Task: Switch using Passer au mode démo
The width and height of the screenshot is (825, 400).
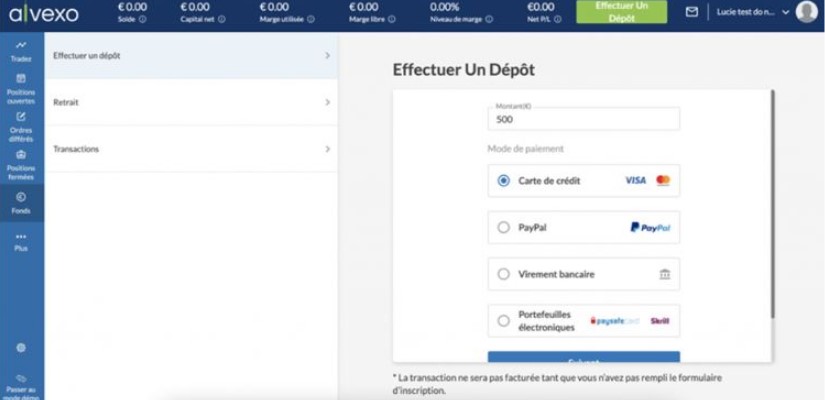Action: 21,383
